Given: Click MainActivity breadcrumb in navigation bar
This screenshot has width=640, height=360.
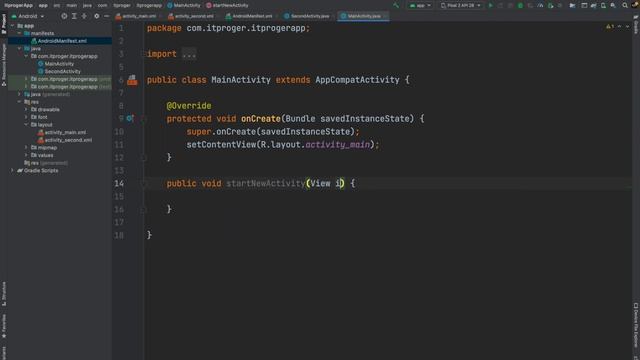Looking at the screenshot, I should [x=184, y=5].
